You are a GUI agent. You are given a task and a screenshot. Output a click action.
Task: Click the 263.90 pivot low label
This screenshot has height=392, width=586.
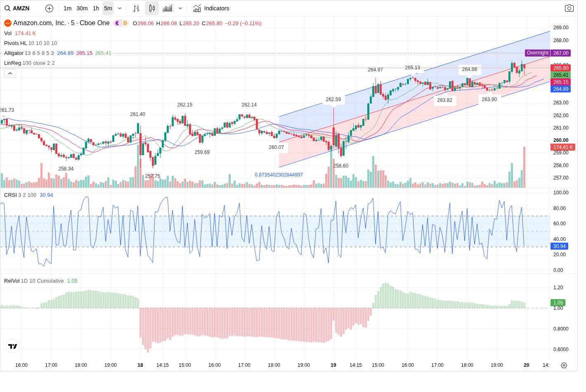489,99
